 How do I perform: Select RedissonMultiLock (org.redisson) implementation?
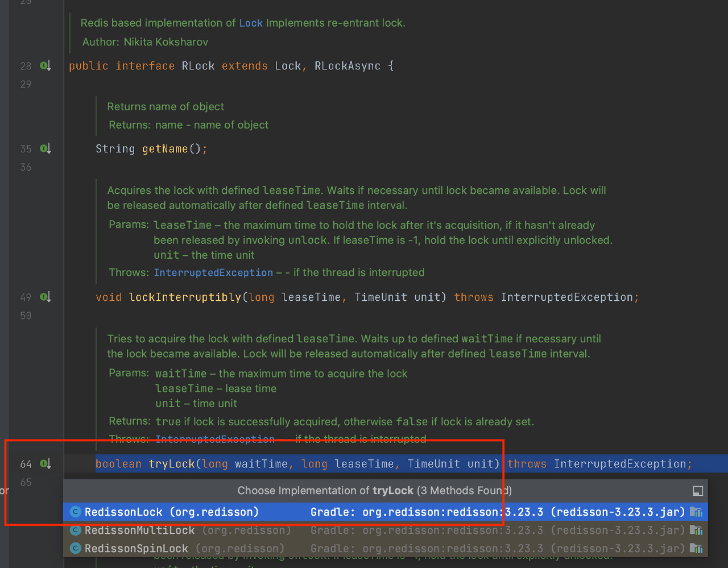(386, 530)
